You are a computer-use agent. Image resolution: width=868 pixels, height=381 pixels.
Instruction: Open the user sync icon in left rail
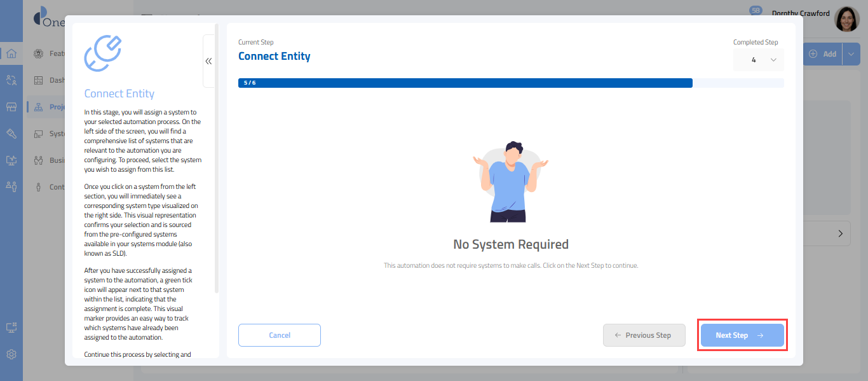tap(11, 80)
